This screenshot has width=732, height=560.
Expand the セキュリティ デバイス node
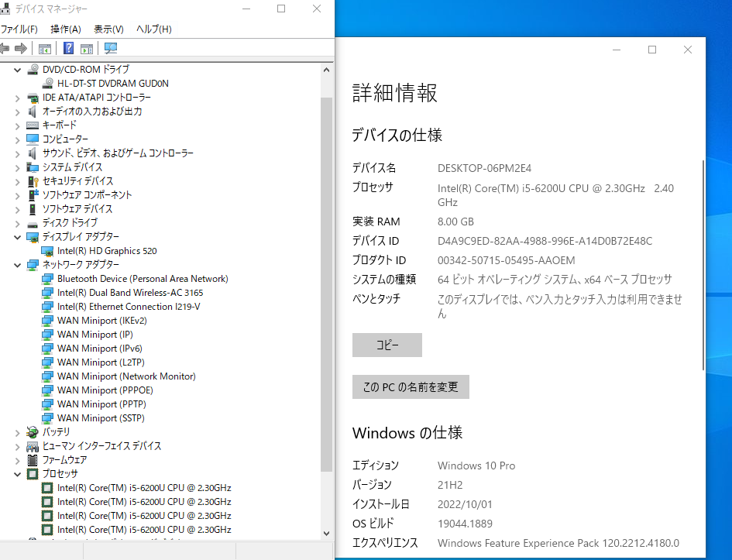[x=17, y=181]
